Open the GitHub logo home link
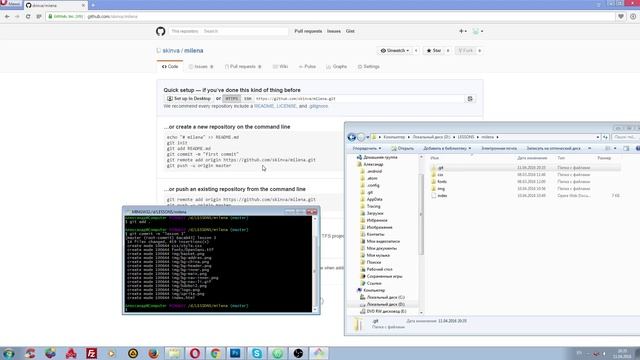This screenshot has width=640, height=360. click(160, 31)
